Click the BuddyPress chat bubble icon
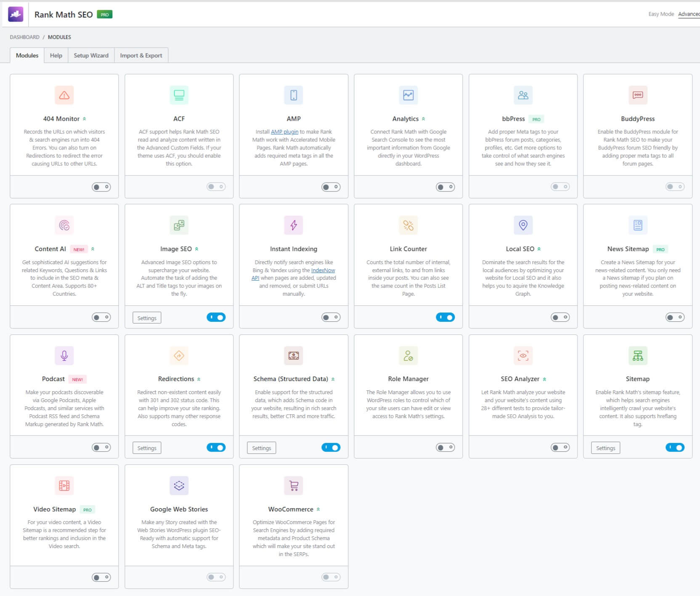700x596 pixels. pos(638,95)
